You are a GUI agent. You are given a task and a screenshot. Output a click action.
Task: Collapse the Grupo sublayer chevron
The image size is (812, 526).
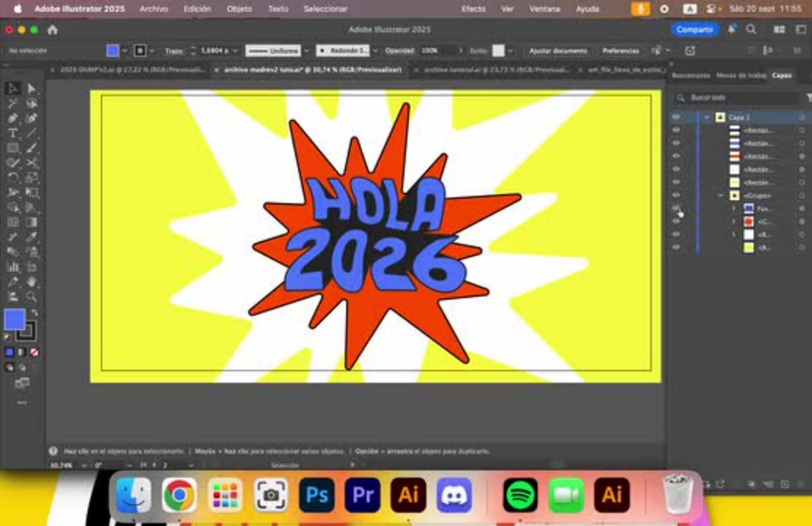point(721,196)
